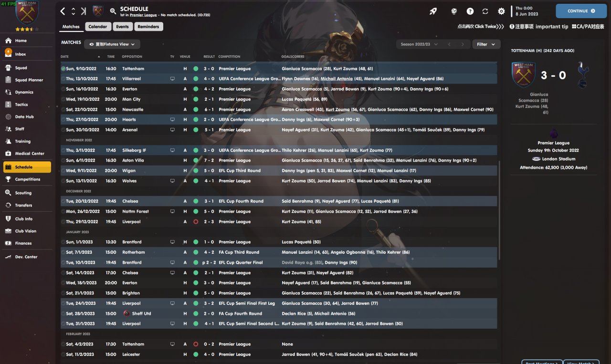611x364 pixels.
Task: Open the Data Hub icon
Action: tap(8, 117)
